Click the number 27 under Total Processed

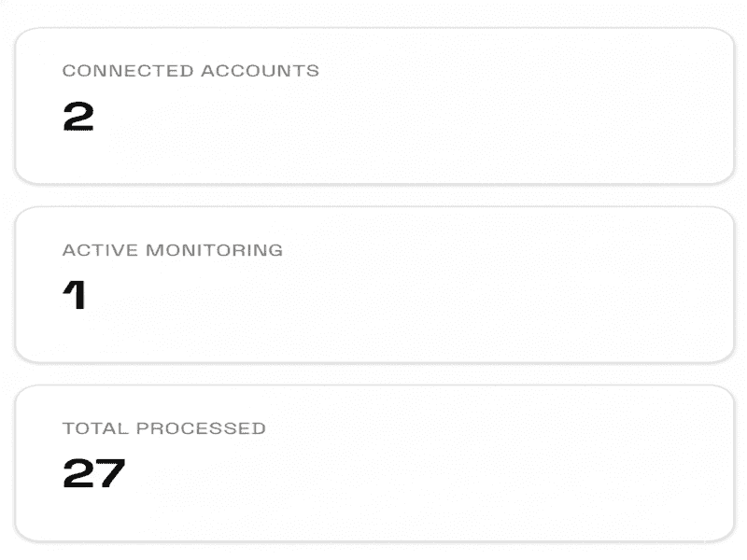(x=92, y=472)
